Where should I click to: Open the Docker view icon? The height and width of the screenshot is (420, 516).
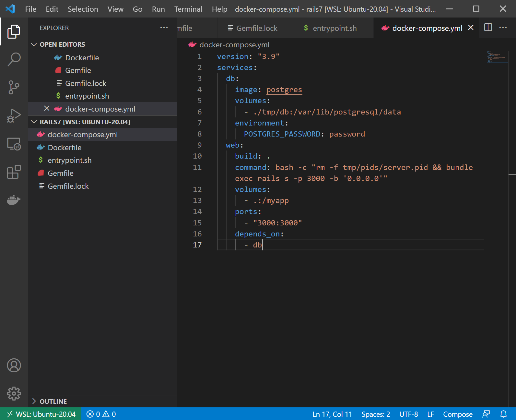click(14, 200)
